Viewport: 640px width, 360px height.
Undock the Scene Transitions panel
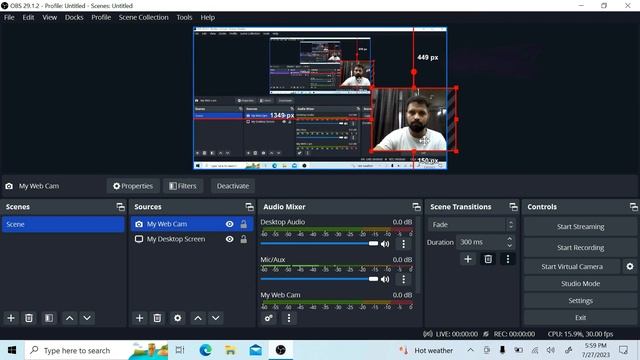coord(513,207)
